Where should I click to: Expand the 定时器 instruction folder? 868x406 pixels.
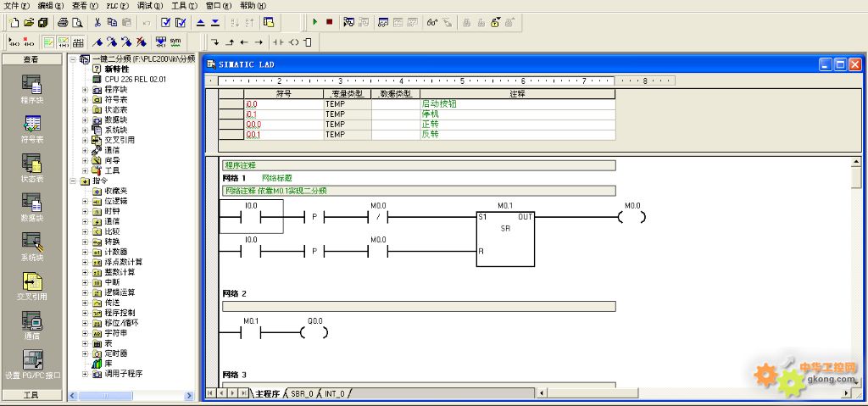(85, 353)
